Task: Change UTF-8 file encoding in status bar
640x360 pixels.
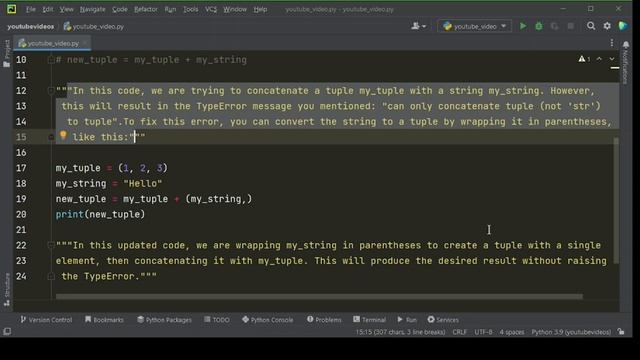Action: point(483,332)
